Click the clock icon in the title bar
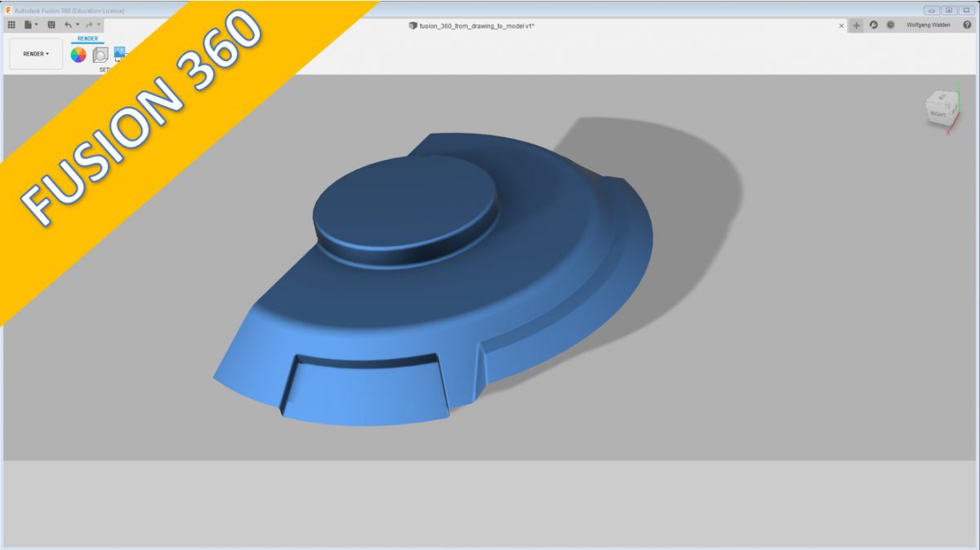 pos(890,25)
